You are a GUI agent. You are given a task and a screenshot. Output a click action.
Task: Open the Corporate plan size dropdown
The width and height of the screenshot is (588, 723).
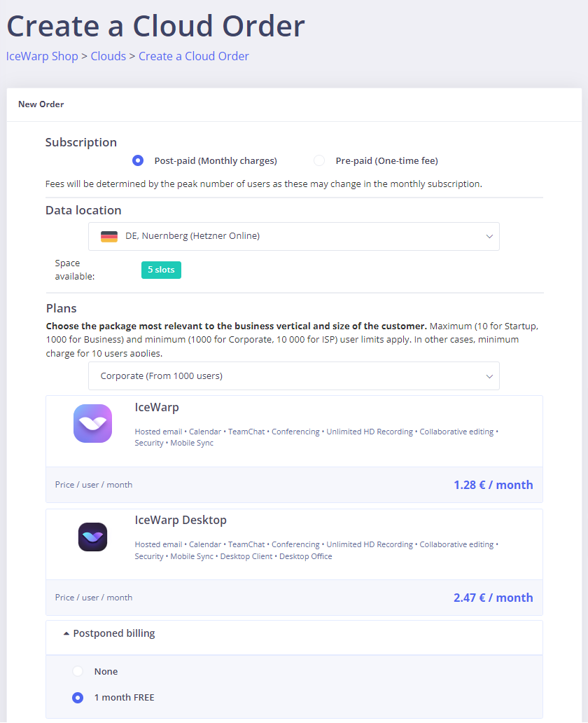pos(294,376)
